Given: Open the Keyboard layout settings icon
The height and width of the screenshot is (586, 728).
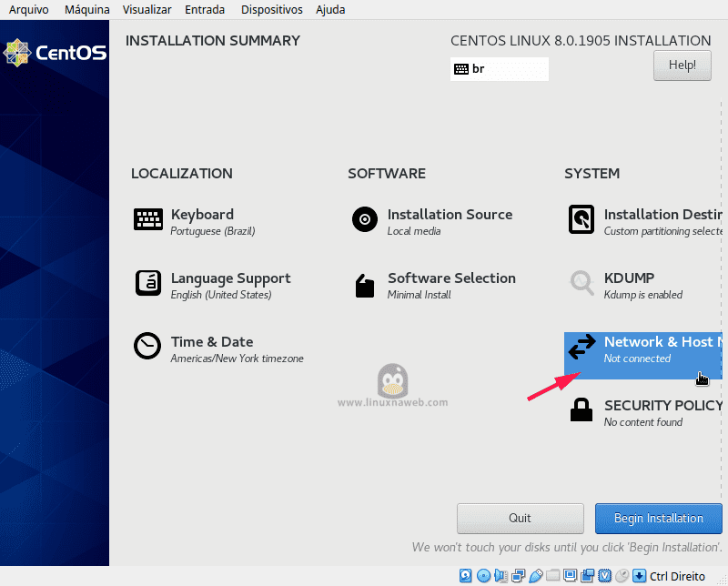Looking at the screenshot, I should coord(148,219).
